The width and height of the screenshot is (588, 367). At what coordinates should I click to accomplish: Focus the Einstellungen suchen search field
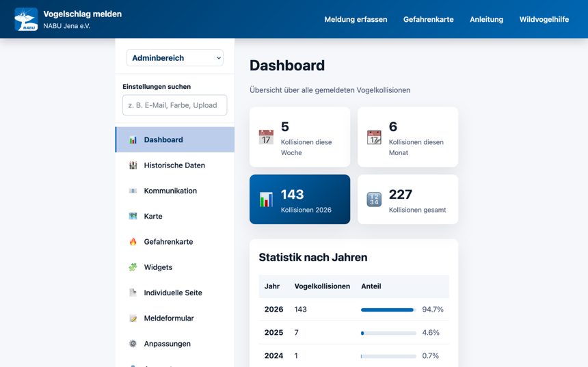175,105
